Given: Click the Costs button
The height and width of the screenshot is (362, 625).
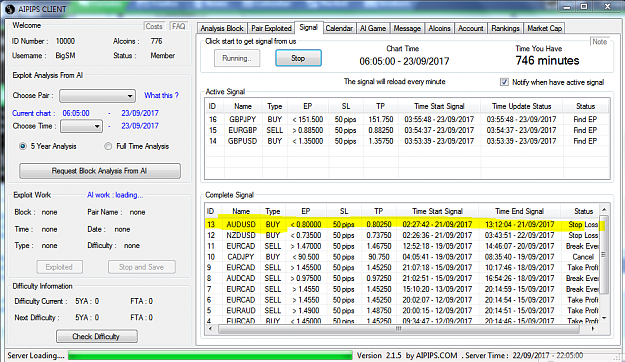Looking at the screenshot, I should (x=154, y=26).
